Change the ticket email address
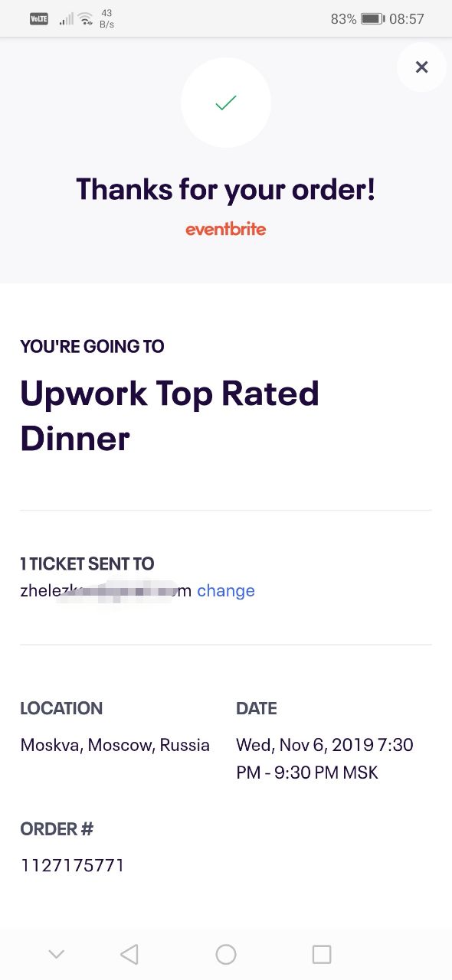Viewport: 452px width, 980px height. pos(226,591)
